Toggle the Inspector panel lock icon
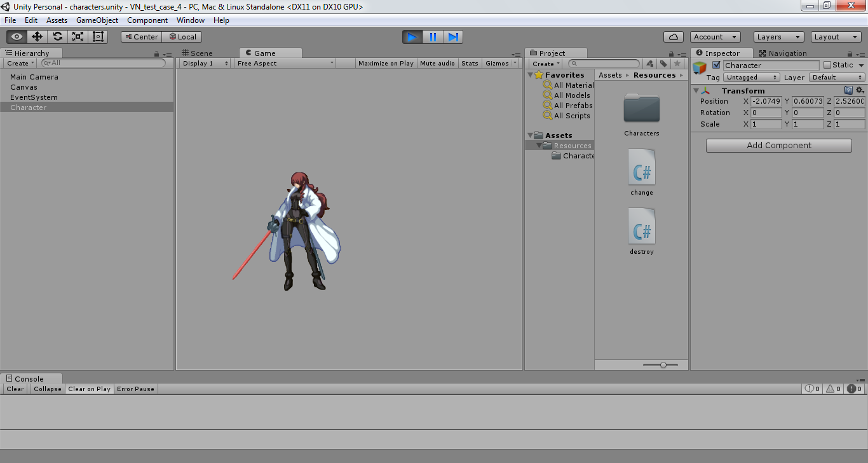868x463 pixels. pyautogui.click(x=851, y=54)
